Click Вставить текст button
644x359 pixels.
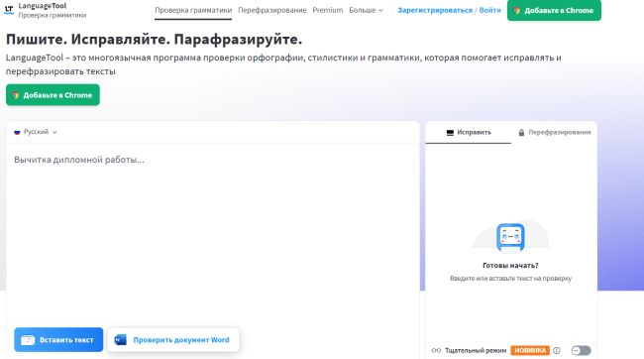point(58,340)
